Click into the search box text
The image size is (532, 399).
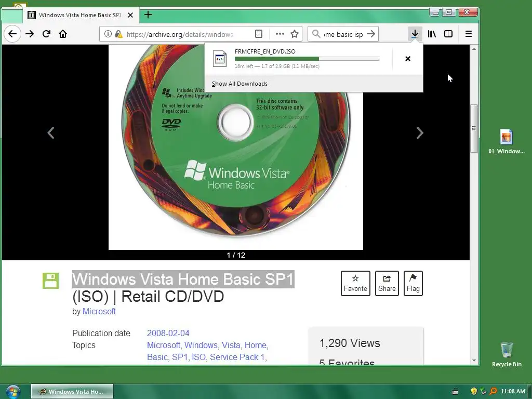coord(343,34)
